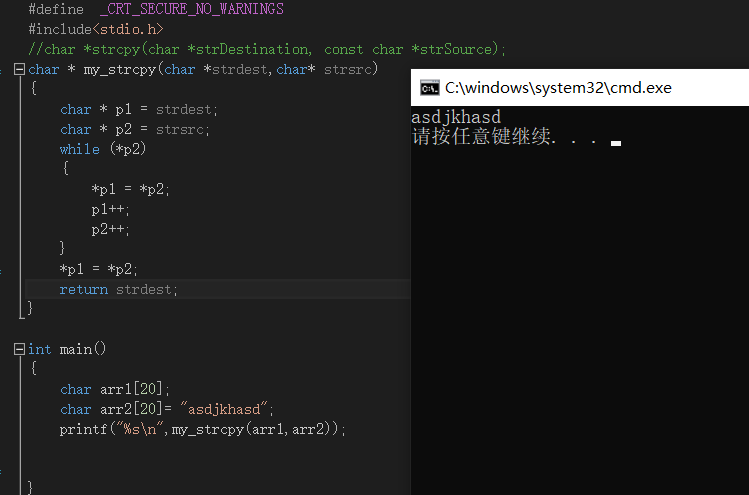Click the line 'char * p1 = strdest;'
Image resolution: width=749 pixels, height=495 pixels.
pos(139,109)
